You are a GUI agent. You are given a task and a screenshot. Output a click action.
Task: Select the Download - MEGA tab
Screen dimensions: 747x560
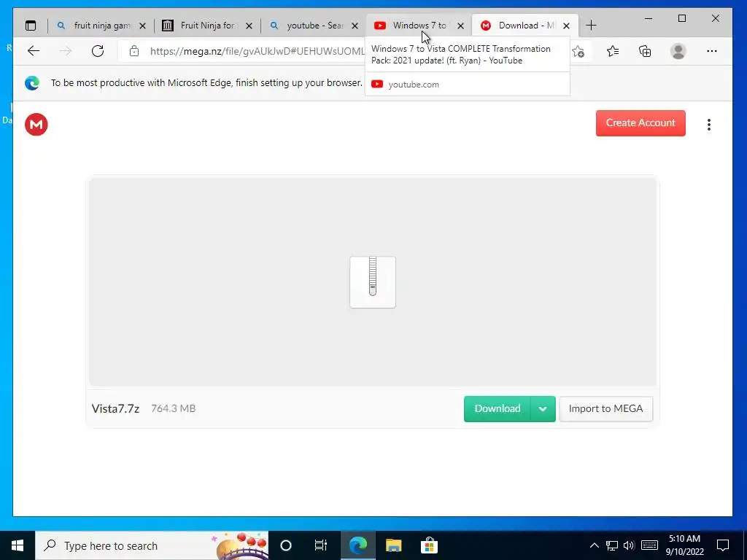(525, 26)
